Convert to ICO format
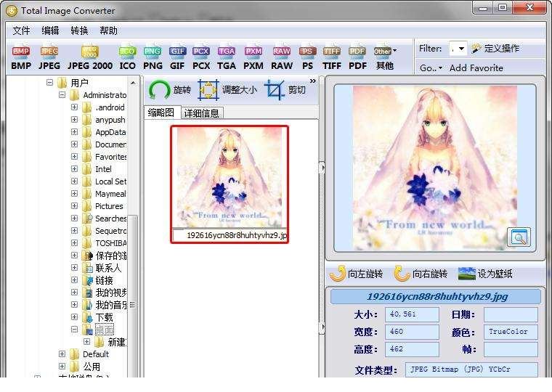 click(127, 57)
